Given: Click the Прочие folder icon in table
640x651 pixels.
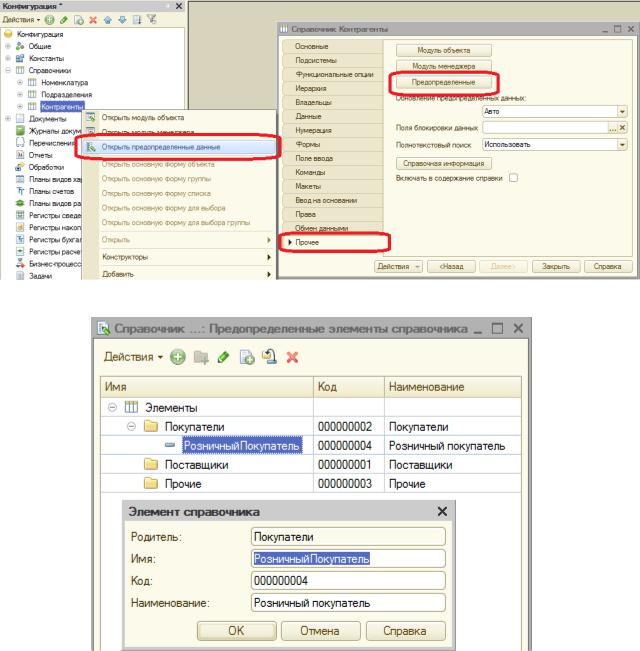Looking at the screenshot, I should point(151,483).
